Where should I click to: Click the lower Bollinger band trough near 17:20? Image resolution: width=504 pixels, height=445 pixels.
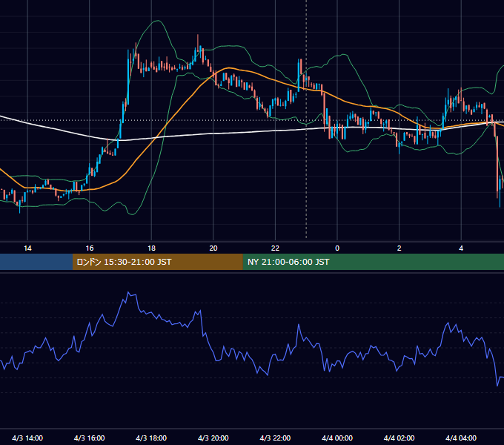point(132,214)
